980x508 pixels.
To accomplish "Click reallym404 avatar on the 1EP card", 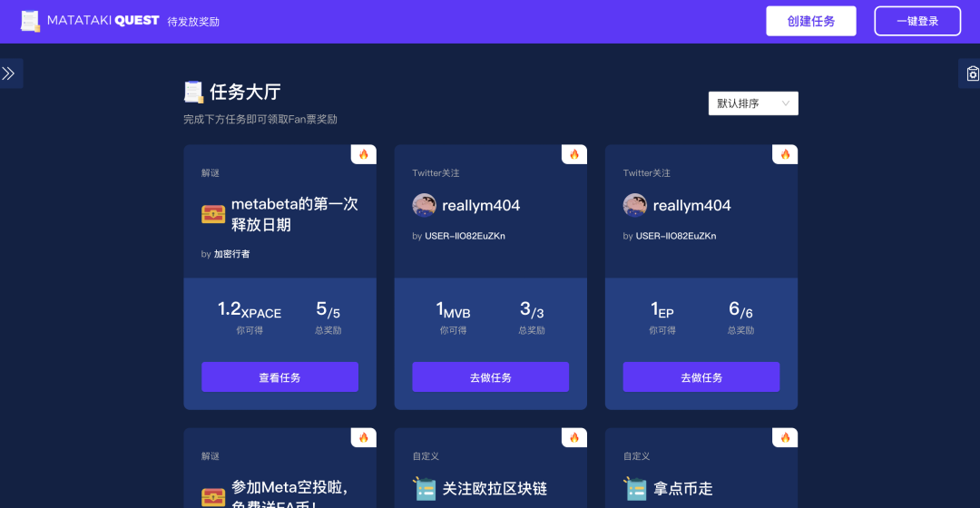I will [x=634, y=205].
